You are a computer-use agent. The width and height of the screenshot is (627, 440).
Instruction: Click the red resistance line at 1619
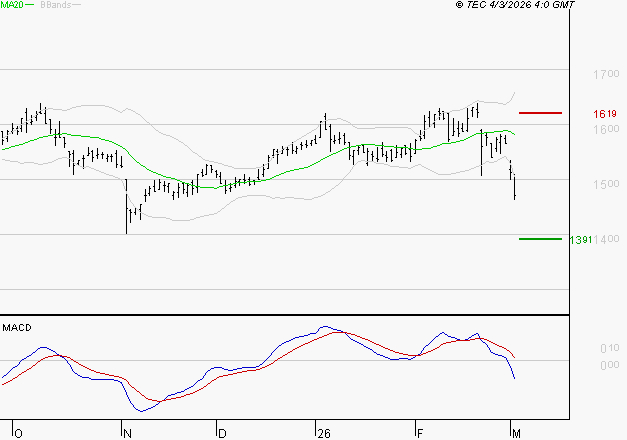pyautogui.click(x=540, y=113)
